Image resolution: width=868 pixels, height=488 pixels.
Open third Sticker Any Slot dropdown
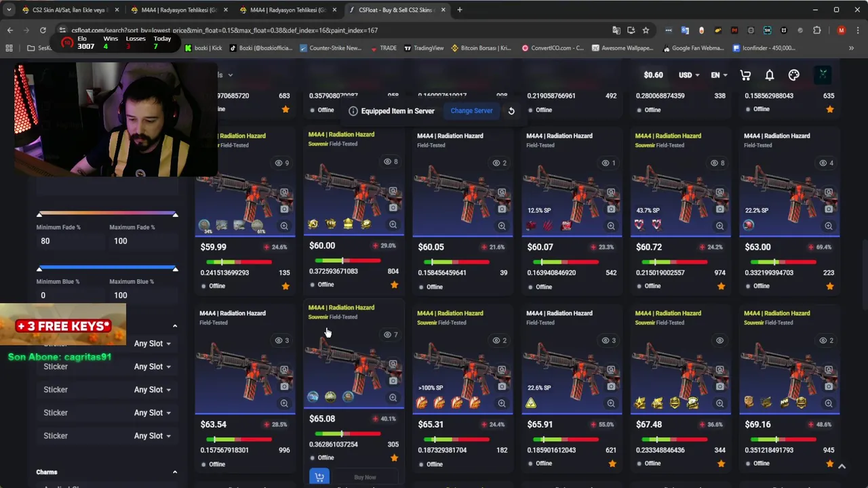click(152, 390)
